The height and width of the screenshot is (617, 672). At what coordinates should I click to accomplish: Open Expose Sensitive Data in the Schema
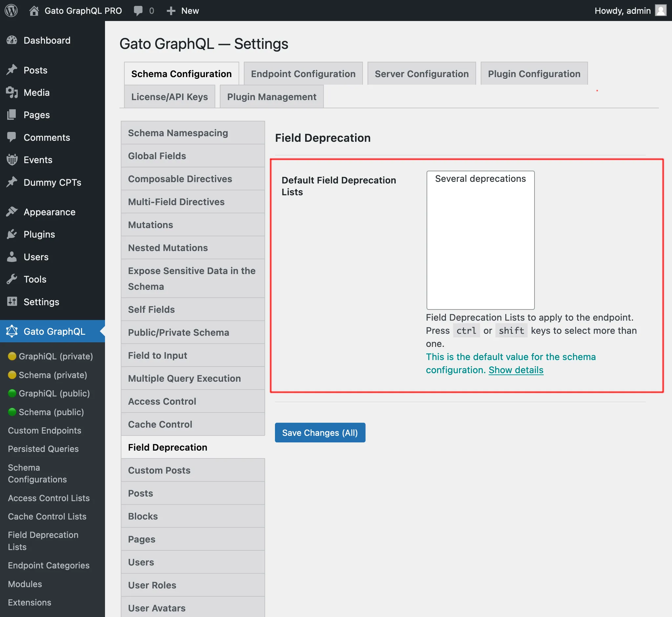click(x=193, y=278)
